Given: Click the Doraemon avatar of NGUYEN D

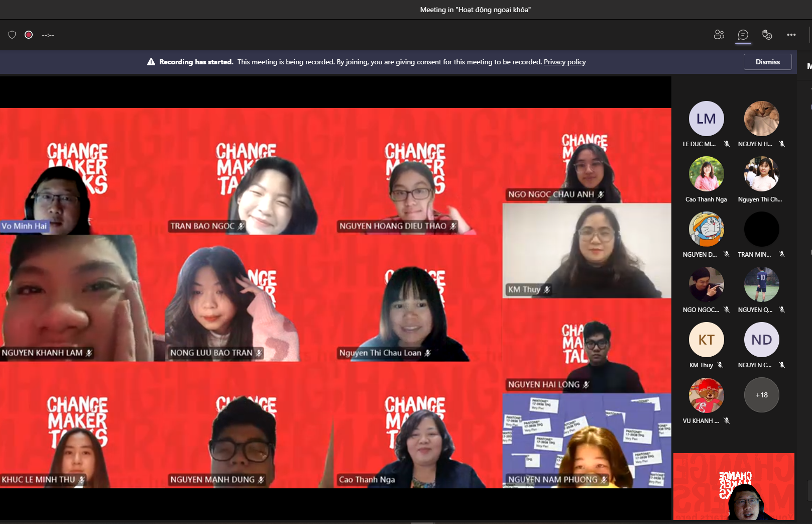Looking at the screenshot, I should (706, 229).
